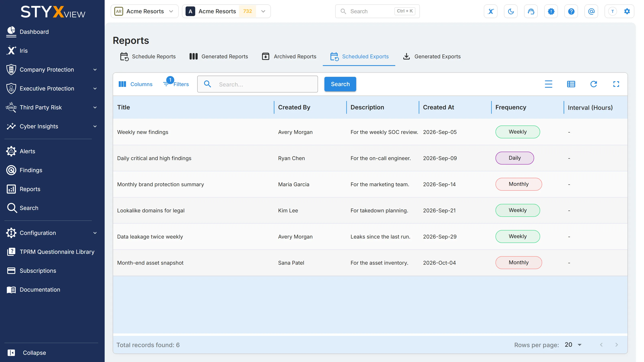Image resolution: width=644 pixels, height=362 pixels.
Task: Sort by Created By column header
Action: click(294, 107)
